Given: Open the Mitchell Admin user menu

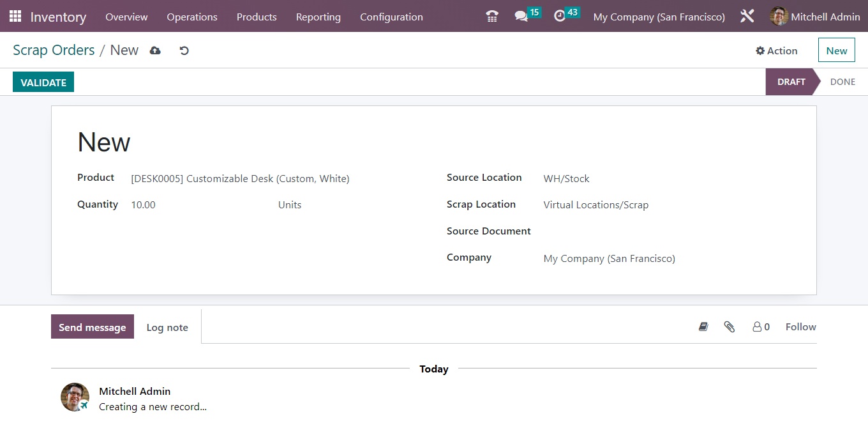Looking at the screenshot, I should pyautogui.click(x=815, y=17).
